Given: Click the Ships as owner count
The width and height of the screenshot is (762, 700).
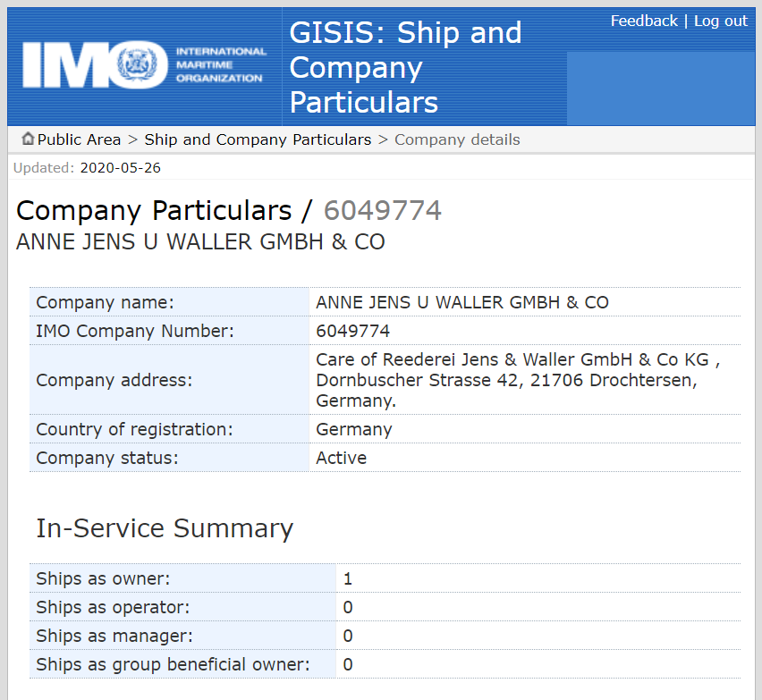Looking at the screenshot, I should point(348,578).
